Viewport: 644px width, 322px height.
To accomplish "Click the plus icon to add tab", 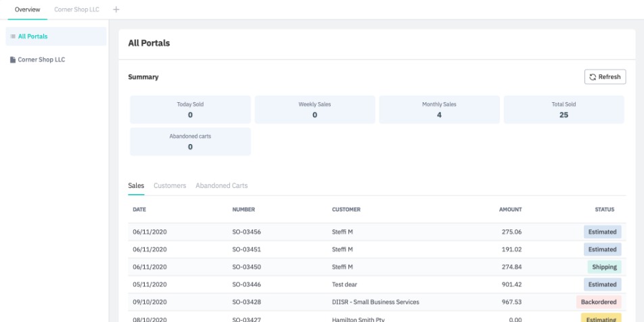I will [116, 9].
